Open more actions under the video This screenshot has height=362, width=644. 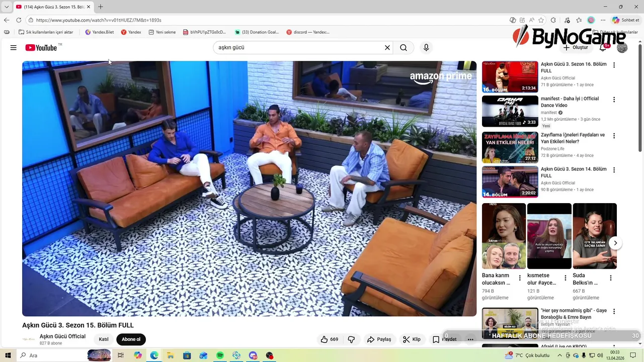point(470,339)
